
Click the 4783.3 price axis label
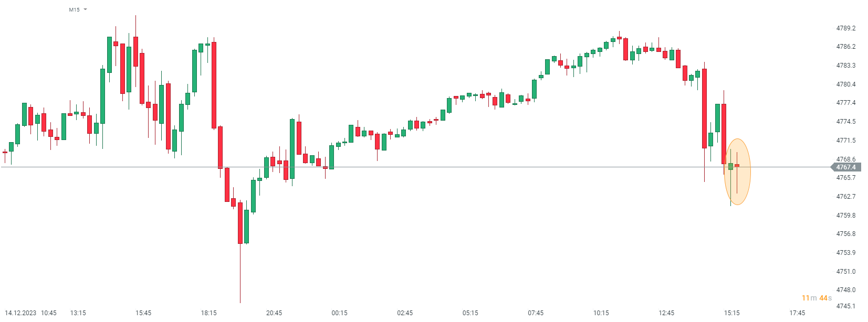click(x=845, y=66)
